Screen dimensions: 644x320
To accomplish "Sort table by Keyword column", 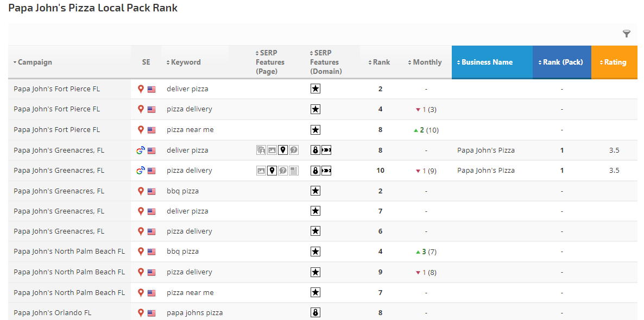I will (x=185, y=62).
